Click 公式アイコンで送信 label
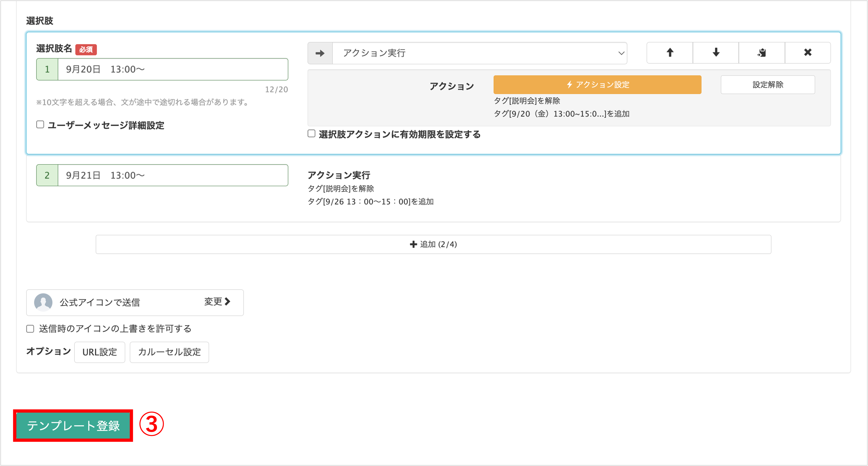The image size is (868, 466). pos(100,302)
